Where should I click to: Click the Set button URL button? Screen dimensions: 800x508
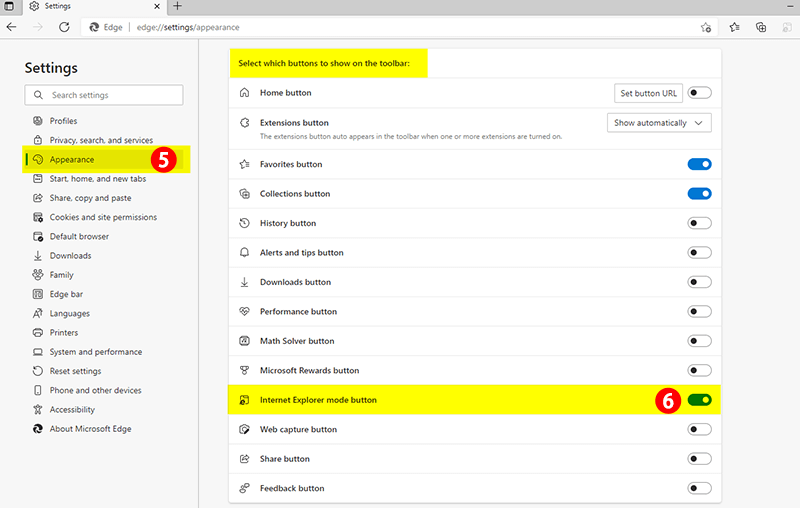[x=648, y=93]
